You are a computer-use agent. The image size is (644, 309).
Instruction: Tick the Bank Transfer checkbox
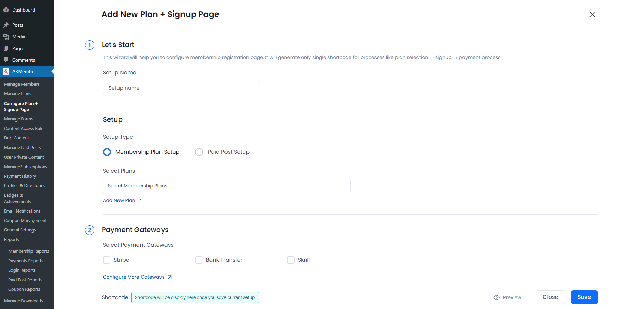(x=199, y=260)
